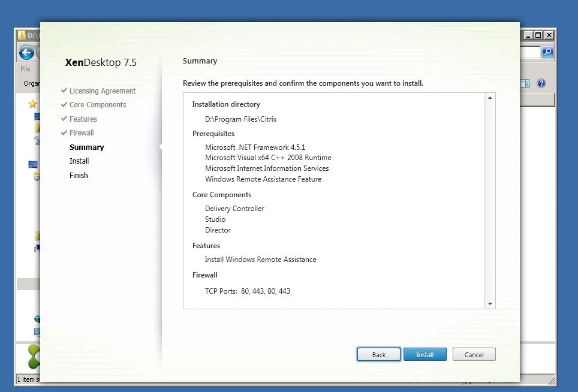Click the green Citrix icon in Explorer

(x=34, y=356)
